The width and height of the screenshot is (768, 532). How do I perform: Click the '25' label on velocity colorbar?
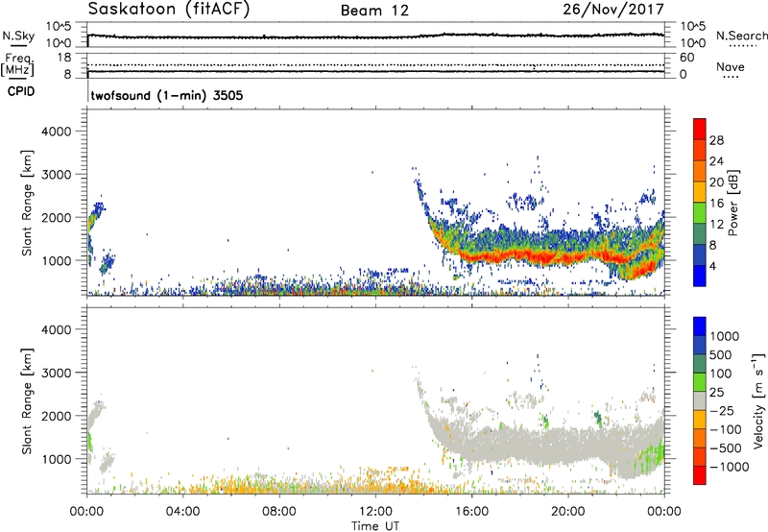pyautogui.click(x=716, y=393)
